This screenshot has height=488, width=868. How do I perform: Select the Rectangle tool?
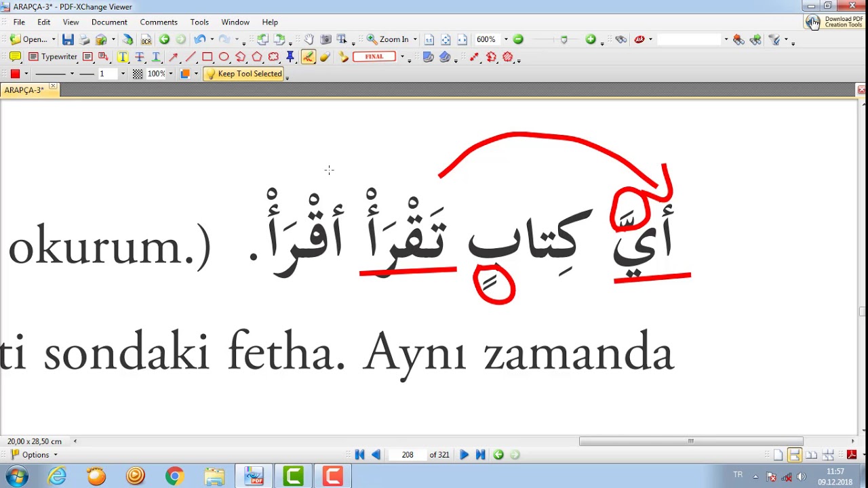(x=207, y=57)
